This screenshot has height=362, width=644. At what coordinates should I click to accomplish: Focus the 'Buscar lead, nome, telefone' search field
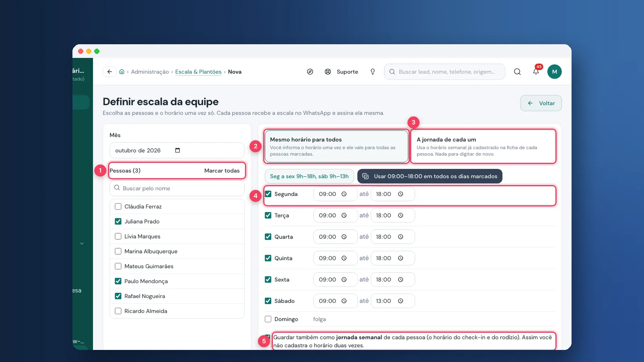pos(444,72)
